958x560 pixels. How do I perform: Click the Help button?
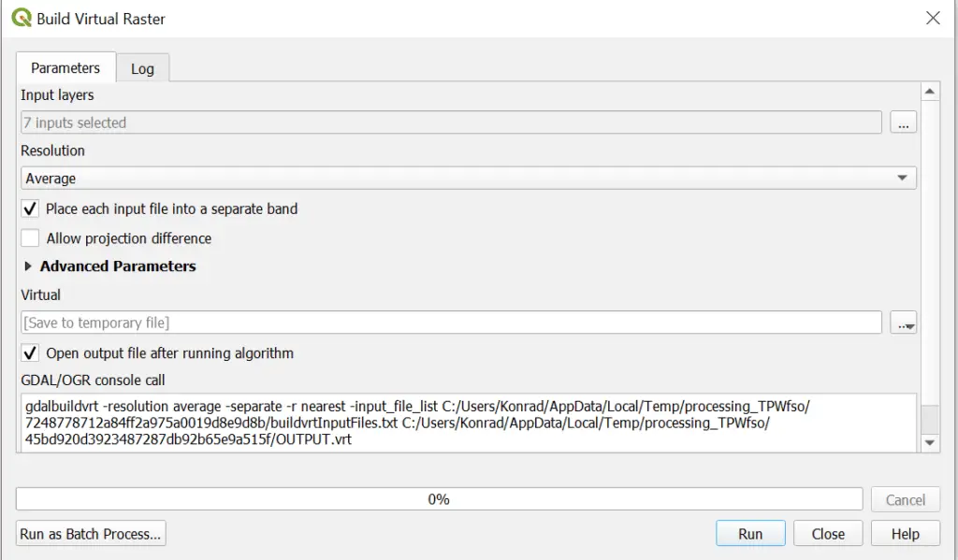pyautogui.click(x=905, y=534)
